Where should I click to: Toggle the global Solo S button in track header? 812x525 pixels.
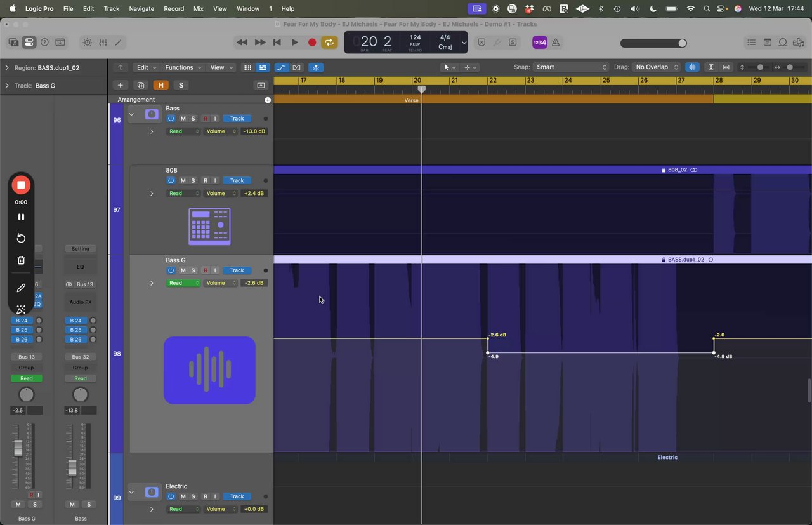(181, 85)
